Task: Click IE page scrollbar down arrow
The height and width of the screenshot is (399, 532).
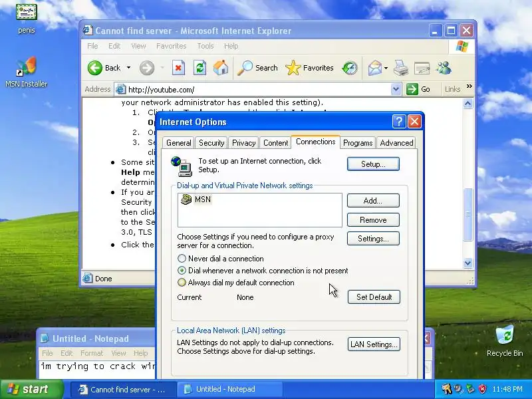Action: click(468, 263)
